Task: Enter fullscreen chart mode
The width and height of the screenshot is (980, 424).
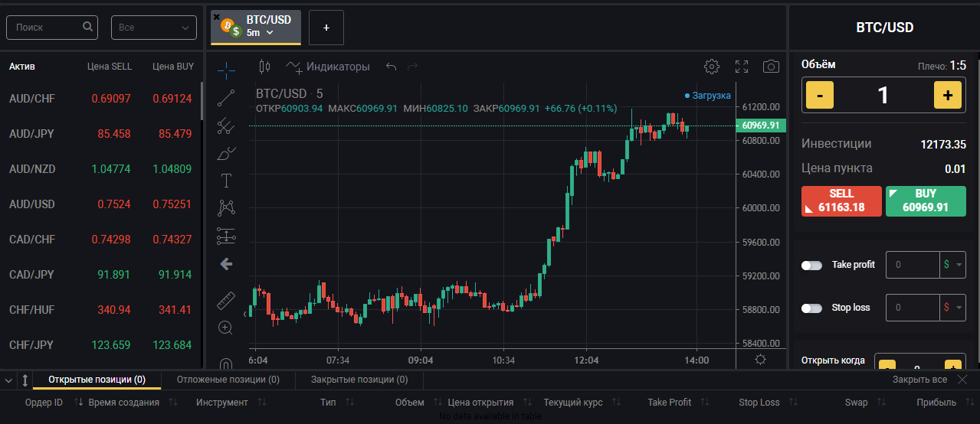Action: pyautogui.click(x=742, y=67)
